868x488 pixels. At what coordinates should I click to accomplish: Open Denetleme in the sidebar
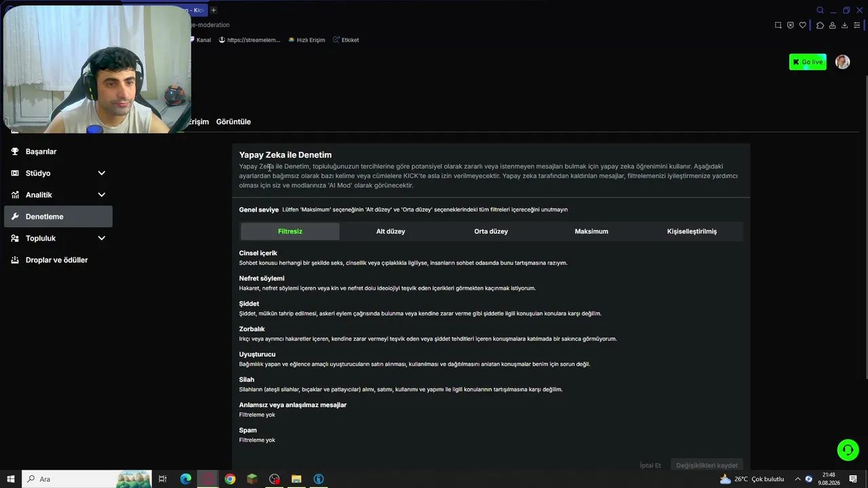coord(58,217)
